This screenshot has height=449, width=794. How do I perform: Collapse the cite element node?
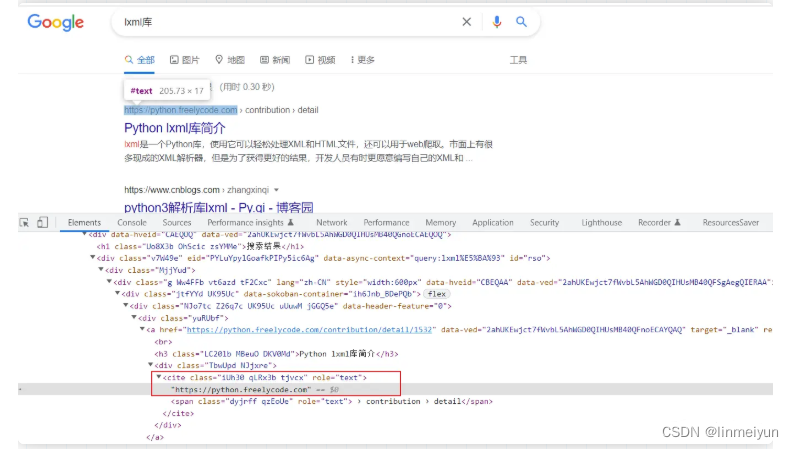(158, 377)
